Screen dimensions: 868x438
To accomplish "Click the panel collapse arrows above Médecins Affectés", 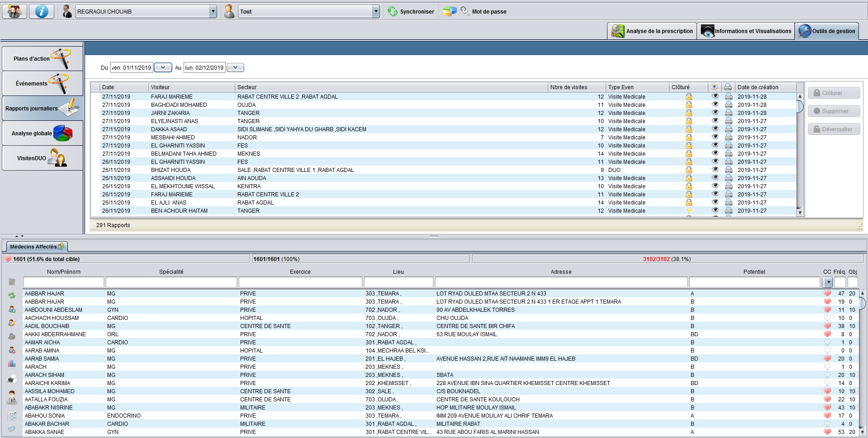I will [x=19, y=236].
